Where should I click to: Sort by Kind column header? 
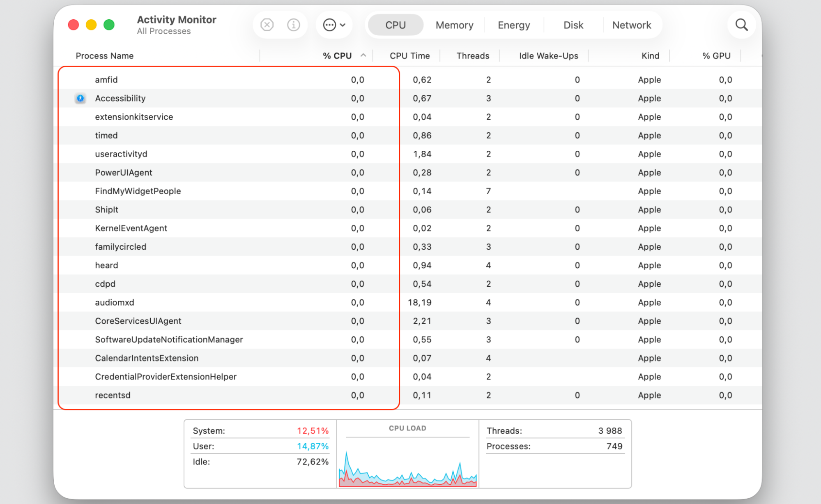pos(650,56)
